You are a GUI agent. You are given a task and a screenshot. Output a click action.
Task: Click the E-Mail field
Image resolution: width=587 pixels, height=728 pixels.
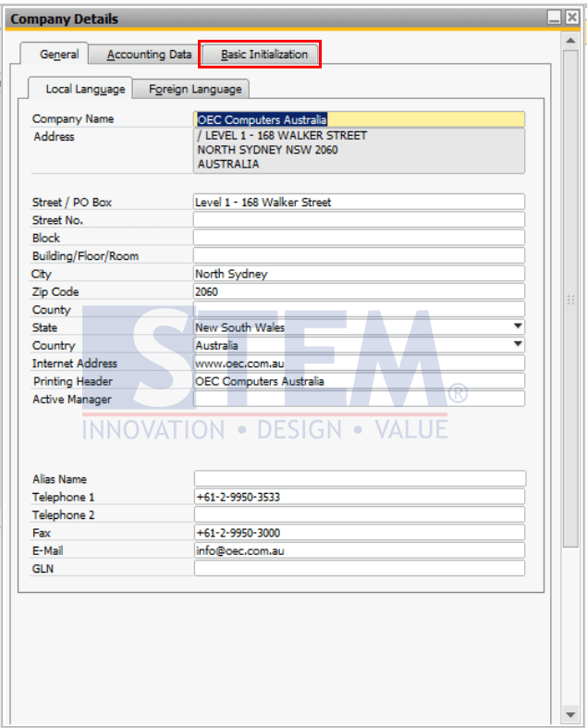(x=361, y=550)
